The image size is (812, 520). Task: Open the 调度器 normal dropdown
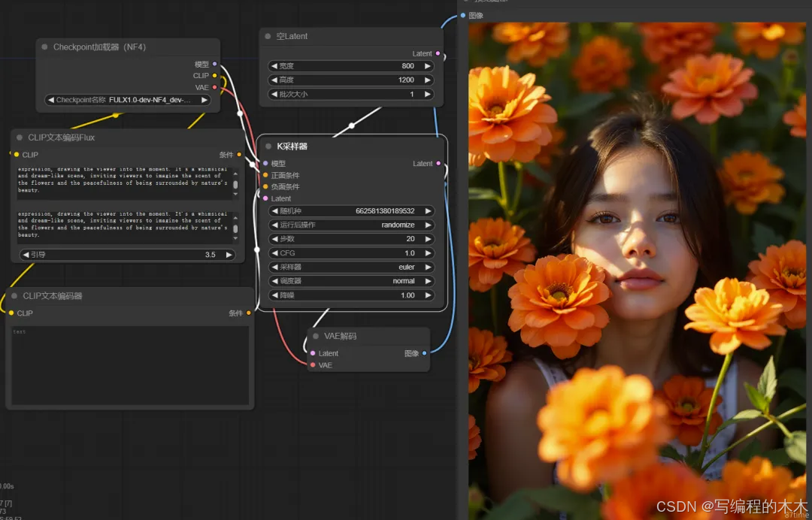[x=351, y=281]
